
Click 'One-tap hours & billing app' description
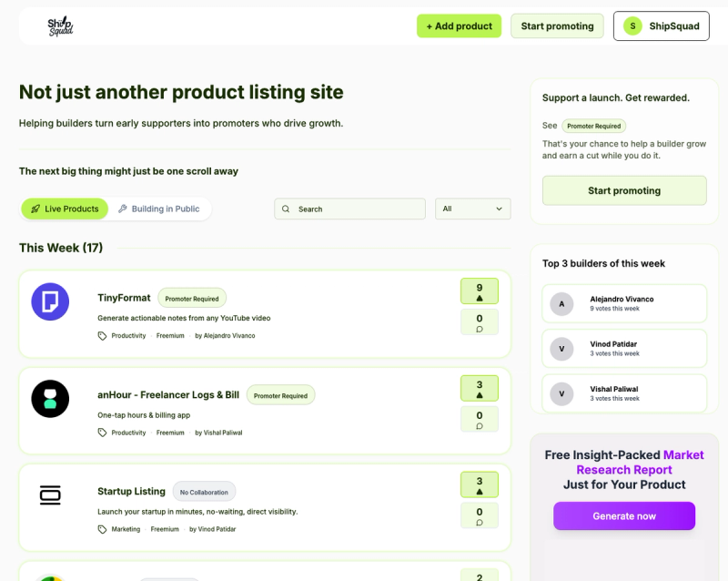pyautogui.click(x=144, y=415)
